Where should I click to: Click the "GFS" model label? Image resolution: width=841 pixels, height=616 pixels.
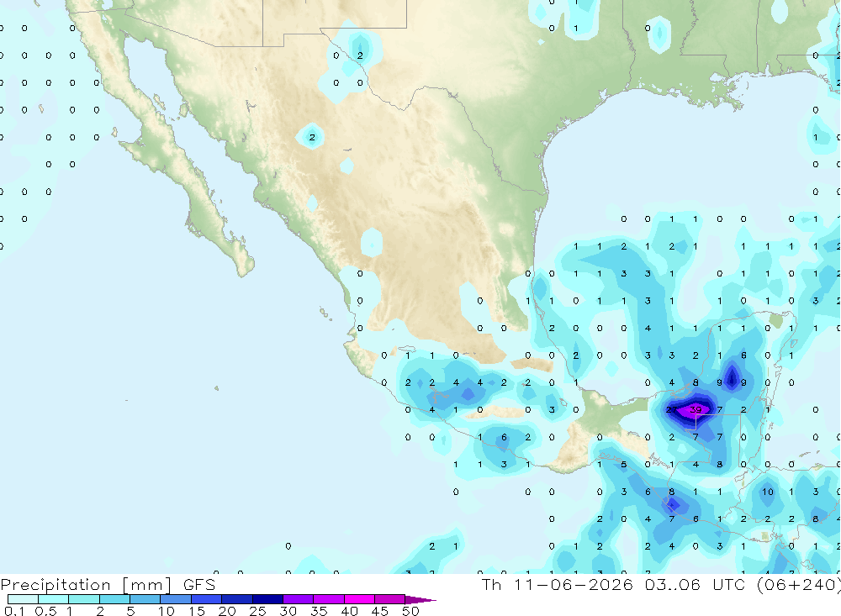[199, 585]
